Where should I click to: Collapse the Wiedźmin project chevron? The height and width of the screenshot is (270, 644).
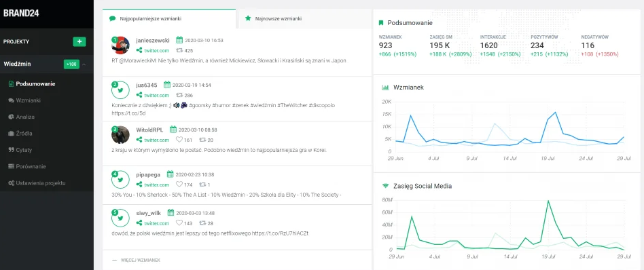click(x=84, y=64)
